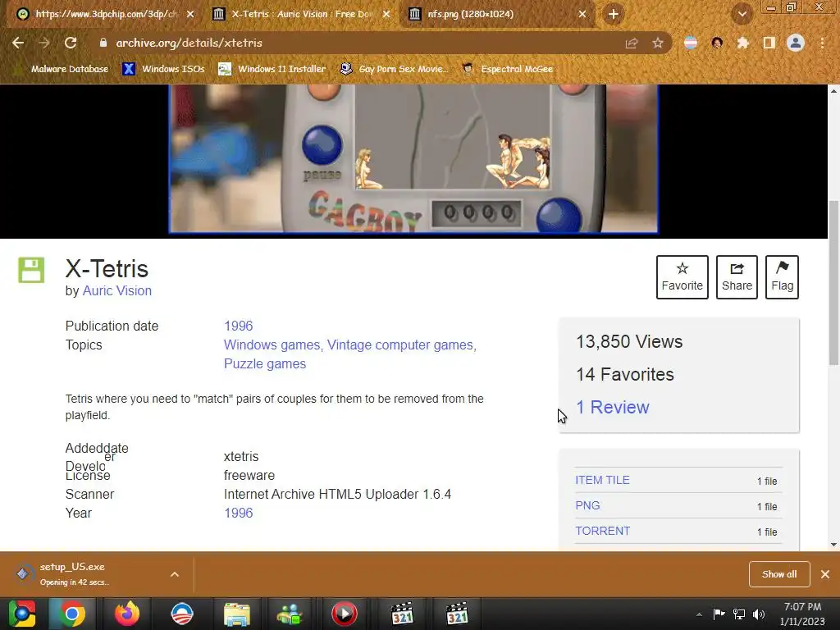Click Show all downloads

pos(779,574)
